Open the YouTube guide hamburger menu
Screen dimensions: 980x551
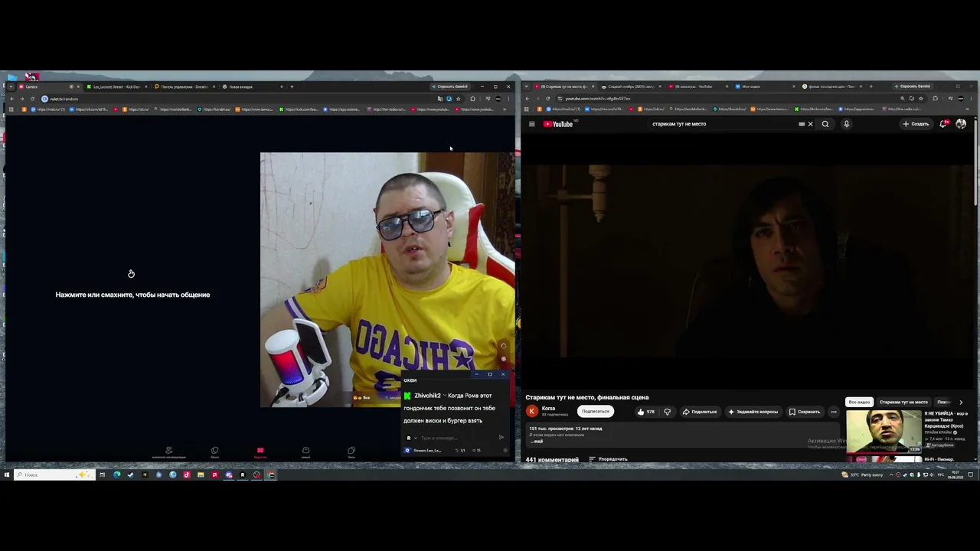[532, 124]
